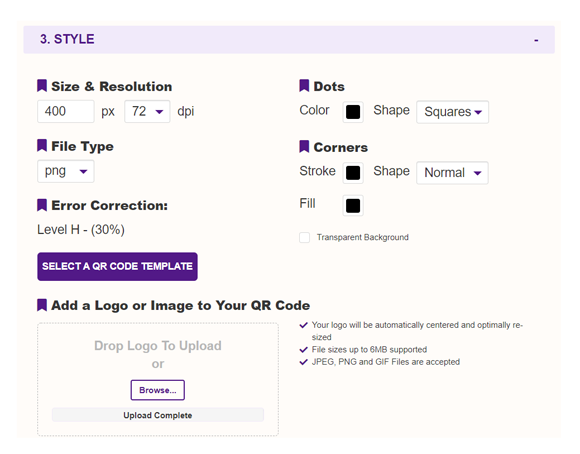
Task: Expand the Dots shape Squares dropdown
Action: click(x=452, y=112)
